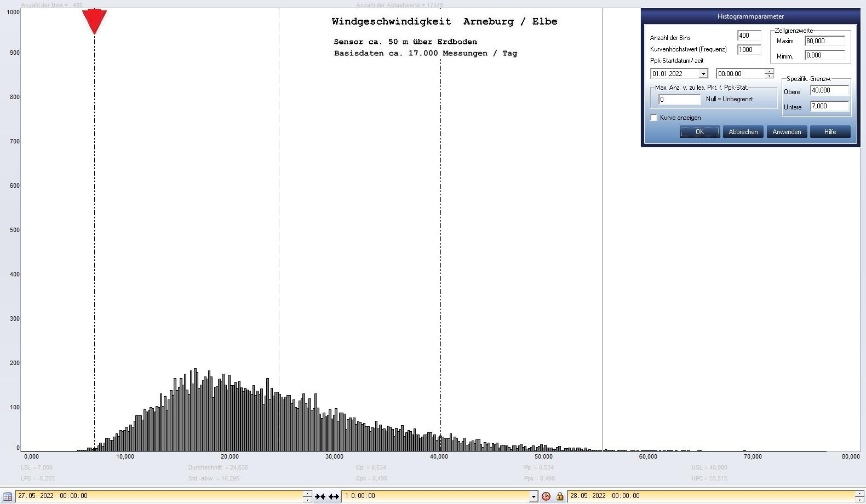Click the Ppk start time spinner arrows
The image size is (866, 504).
[x=769, y=74]
